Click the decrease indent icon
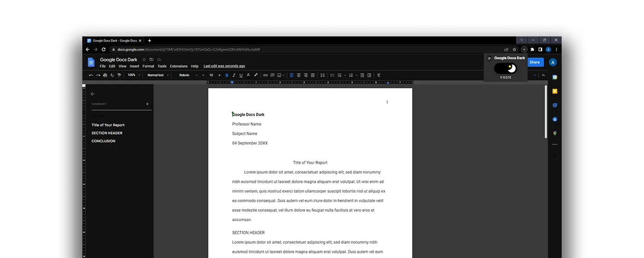This screenshot has height=258, width=644. coord(362,75)
